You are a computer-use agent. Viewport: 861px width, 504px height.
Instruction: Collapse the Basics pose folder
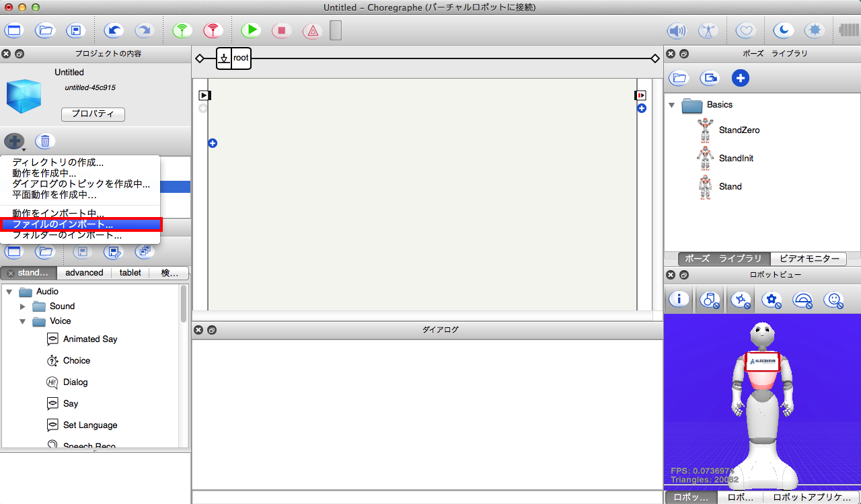coord(671,105)
